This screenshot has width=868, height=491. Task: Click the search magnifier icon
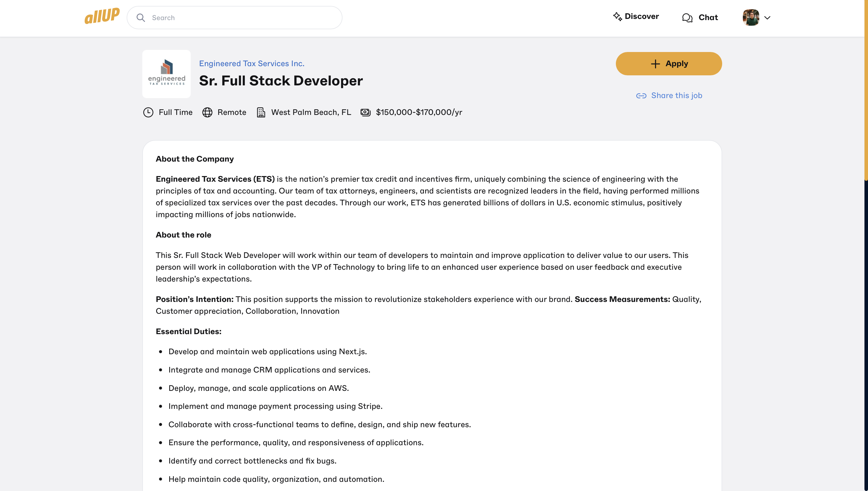[x=141, y=18]
